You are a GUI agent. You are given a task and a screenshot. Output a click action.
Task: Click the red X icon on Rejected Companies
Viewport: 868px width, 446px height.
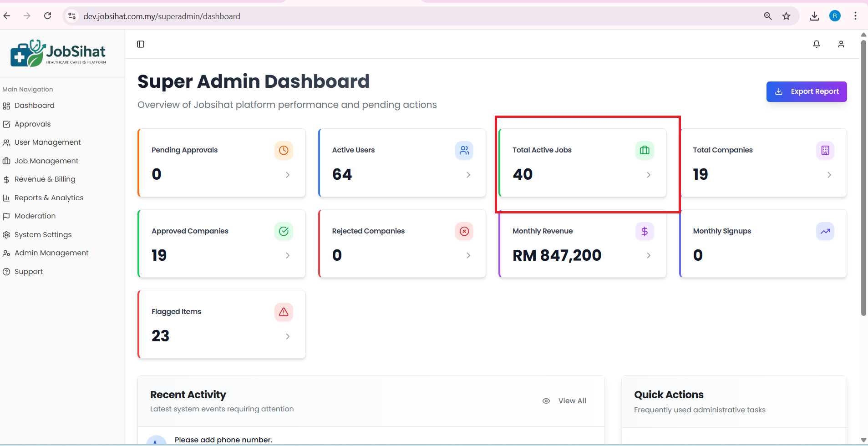coord(464,231)
